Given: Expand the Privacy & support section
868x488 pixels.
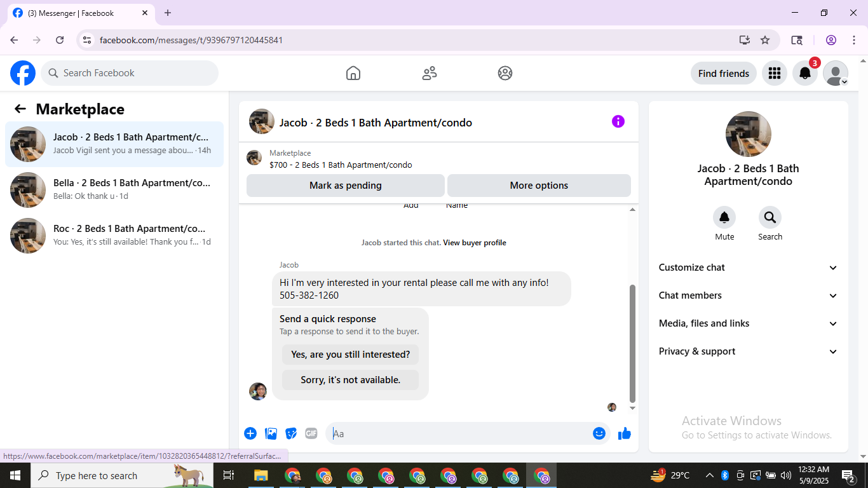Looking at the screenshot, I should tap(749, 351).
